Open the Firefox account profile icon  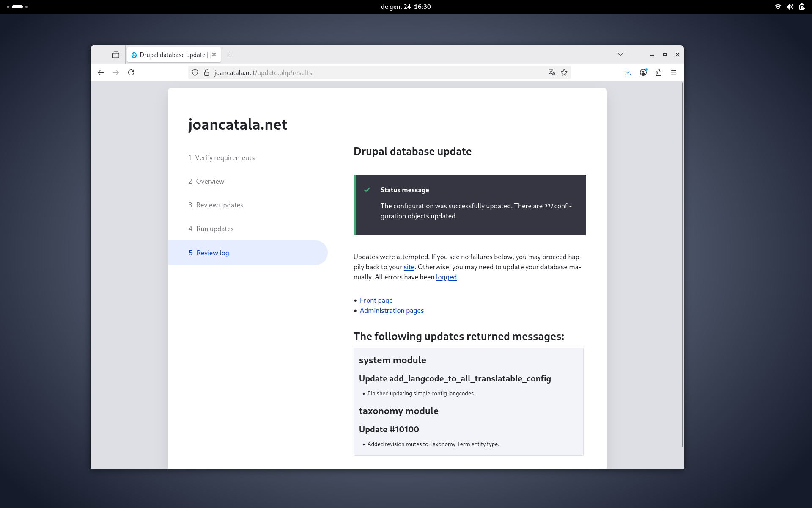[643, 72]
